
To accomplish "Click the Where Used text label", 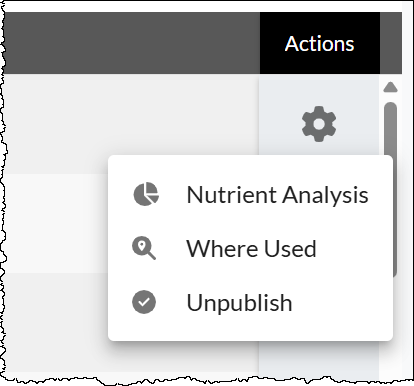I will pos(251,249).
